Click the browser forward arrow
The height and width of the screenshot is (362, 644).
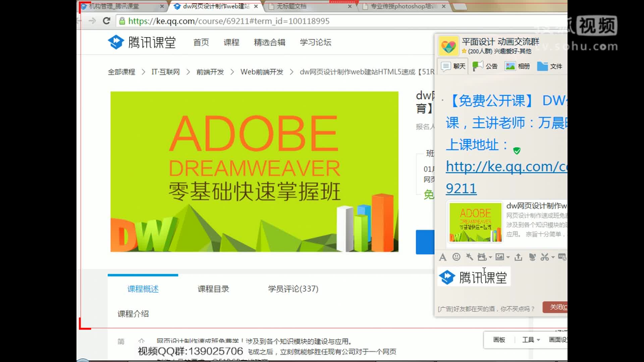tap(92, 21)
